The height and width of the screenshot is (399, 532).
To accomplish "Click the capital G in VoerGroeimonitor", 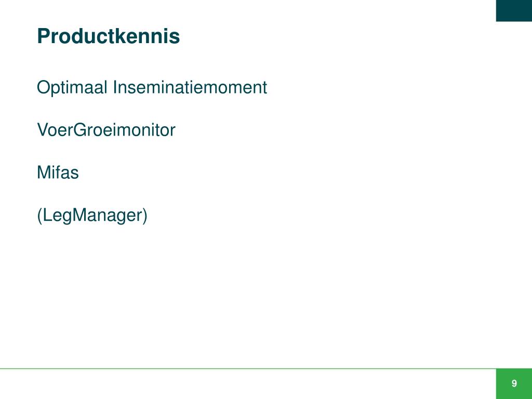I will (79, 130).
